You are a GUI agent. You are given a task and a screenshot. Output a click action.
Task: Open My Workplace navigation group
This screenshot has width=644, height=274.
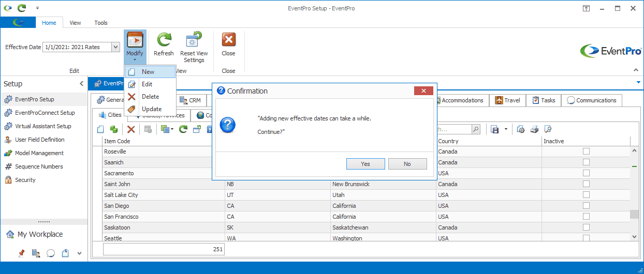[44, 234]
